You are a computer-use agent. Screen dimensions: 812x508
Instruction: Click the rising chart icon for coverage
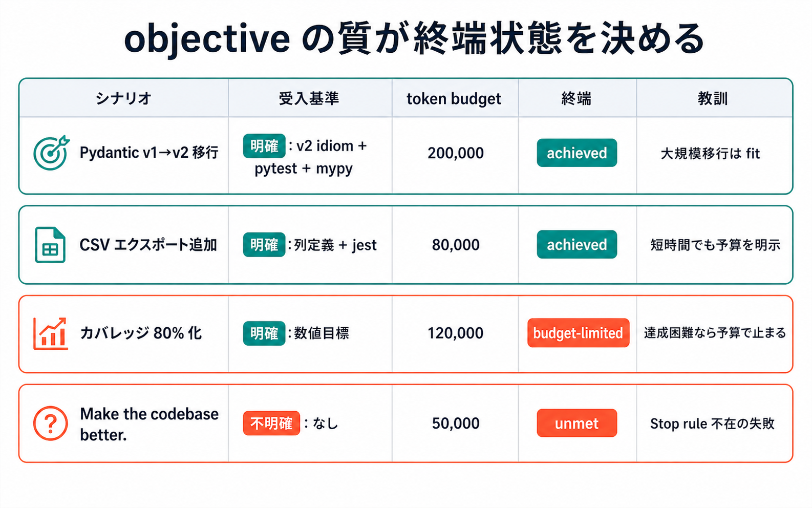(x=50, y=333)
